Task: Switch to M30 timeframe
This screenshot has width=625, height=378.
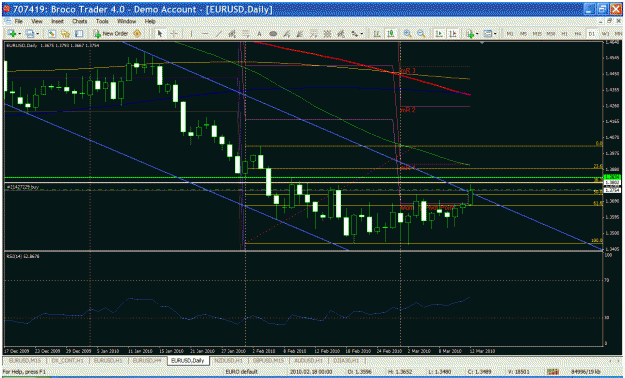Action: 551,34
